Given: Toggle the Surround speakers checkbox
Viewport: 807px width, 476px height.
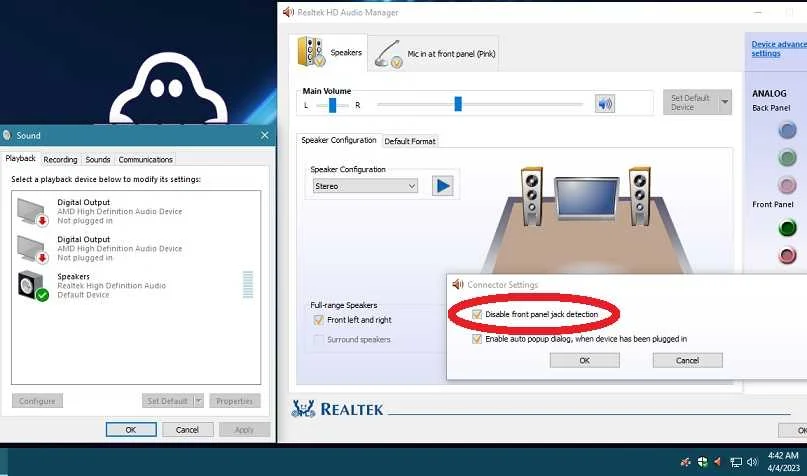Looking at the screenshot, I should point(318,340).
